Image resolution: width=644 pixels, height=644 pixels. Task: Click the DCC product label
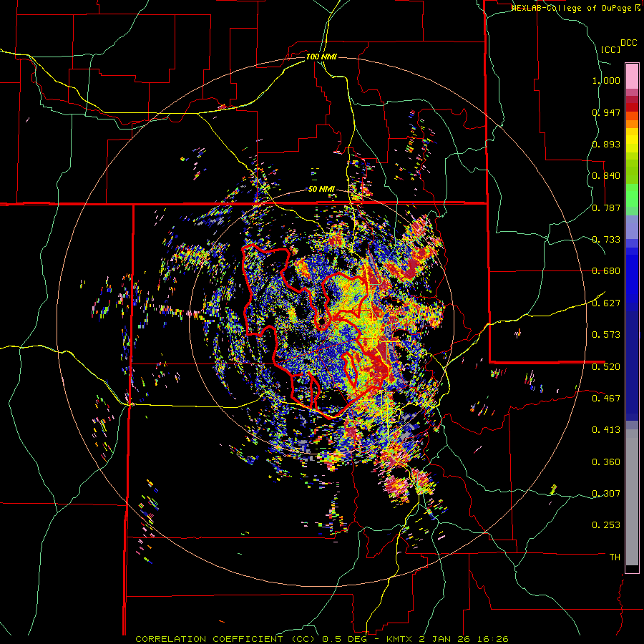click(628, 43)
